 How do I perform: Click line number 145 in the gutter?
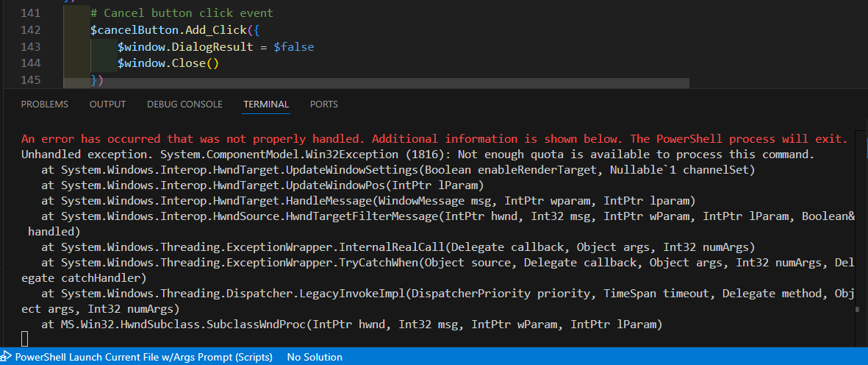[30, 80]
